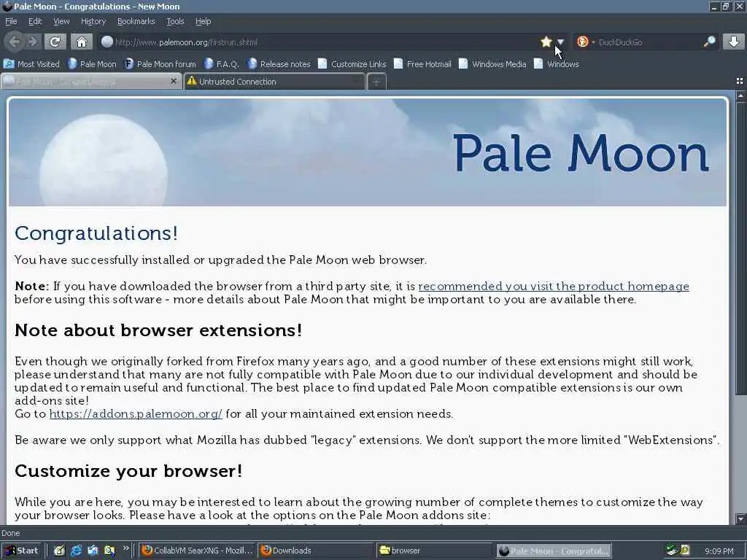747x560 pixels.
Task: Click the fourth quick launch search icon
Action: (109, 551)
